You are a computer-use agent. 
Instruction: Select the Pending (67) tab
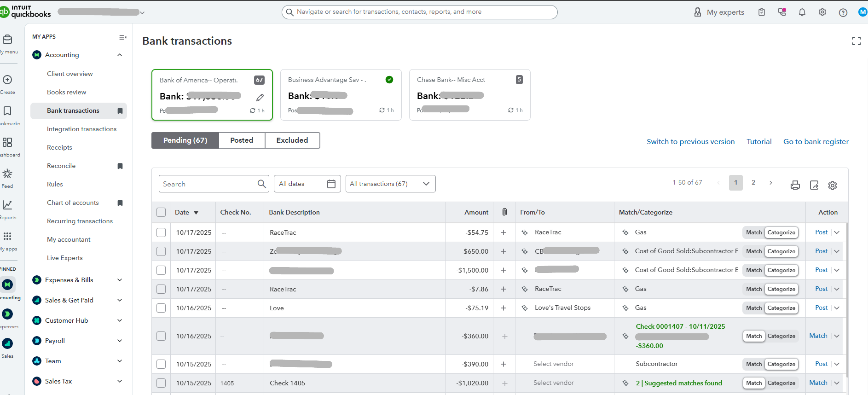pyautogui.click(x=185, y=140)
